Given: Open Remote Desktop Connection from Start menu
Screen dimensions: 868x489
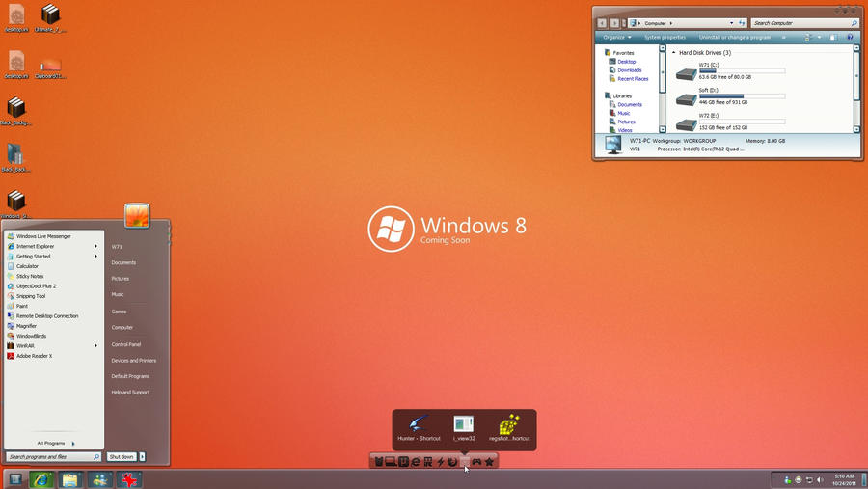Looking at the screenshot, I should 54,316.
